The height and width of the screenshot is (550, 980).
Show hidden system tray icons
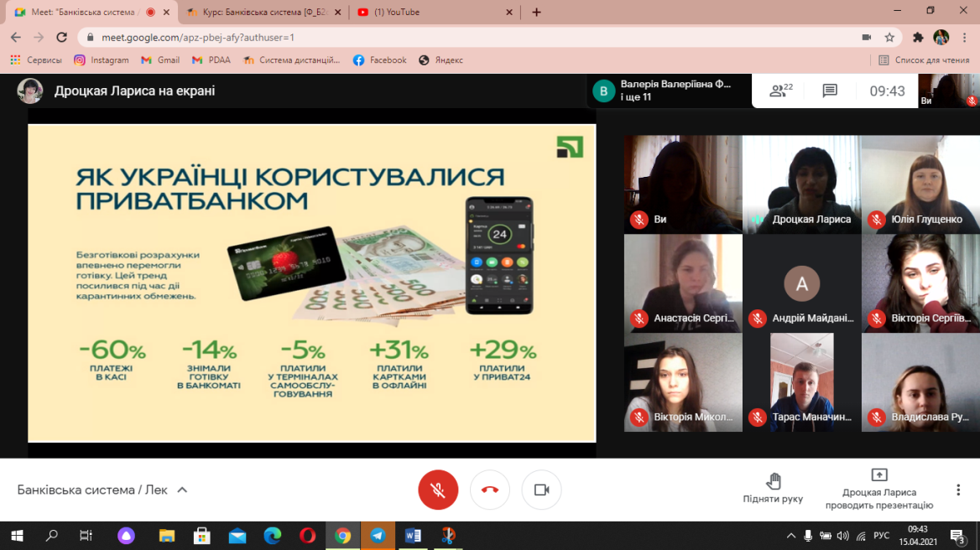pyautogui.click(x=791, y=536)
